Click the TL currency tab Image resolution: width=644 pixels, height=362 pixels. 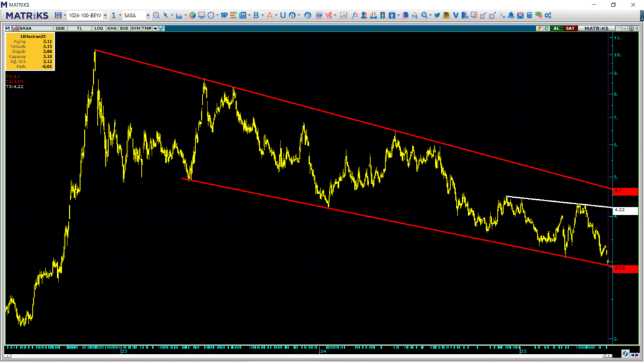coord(80,28)
